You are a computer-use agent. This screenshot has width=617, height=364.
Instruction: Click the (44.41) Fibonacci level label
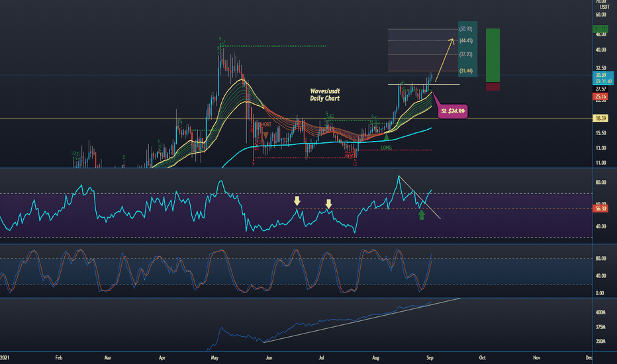click(x=466, y=41)
